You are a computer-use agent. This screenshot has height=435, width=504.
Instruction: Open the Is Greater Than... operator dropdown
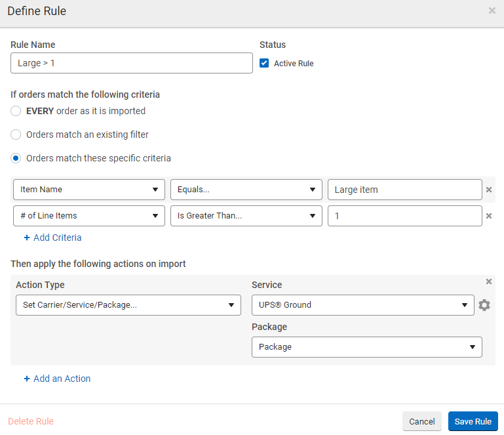coord(246,216)
